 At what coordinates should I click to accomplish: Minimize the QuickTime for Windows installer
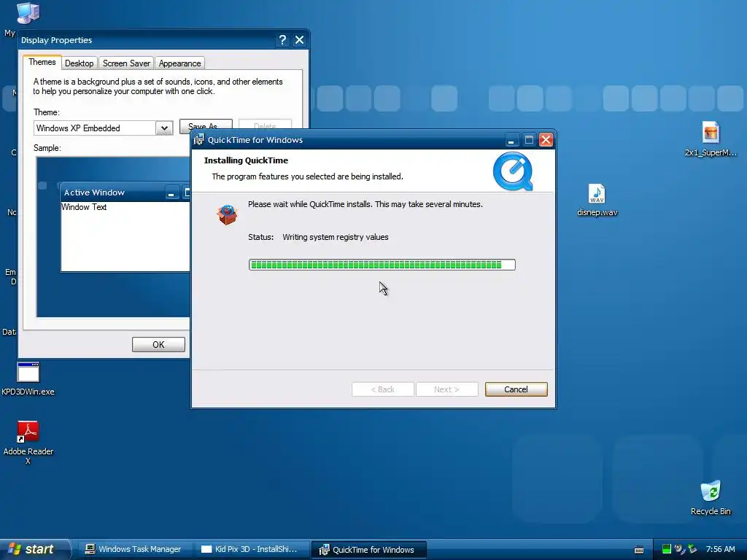511,140
